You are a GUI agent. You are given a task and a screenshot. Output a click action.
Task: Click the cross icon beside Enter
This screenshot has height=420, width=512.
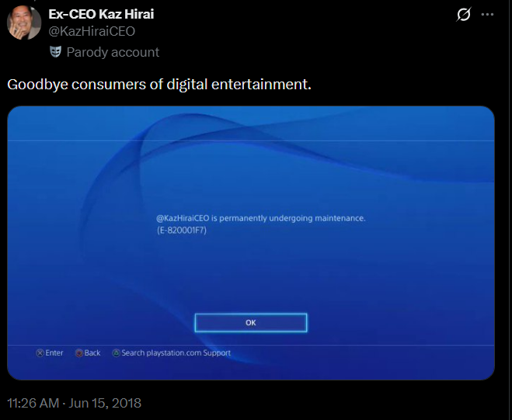[x=40, y=353]
